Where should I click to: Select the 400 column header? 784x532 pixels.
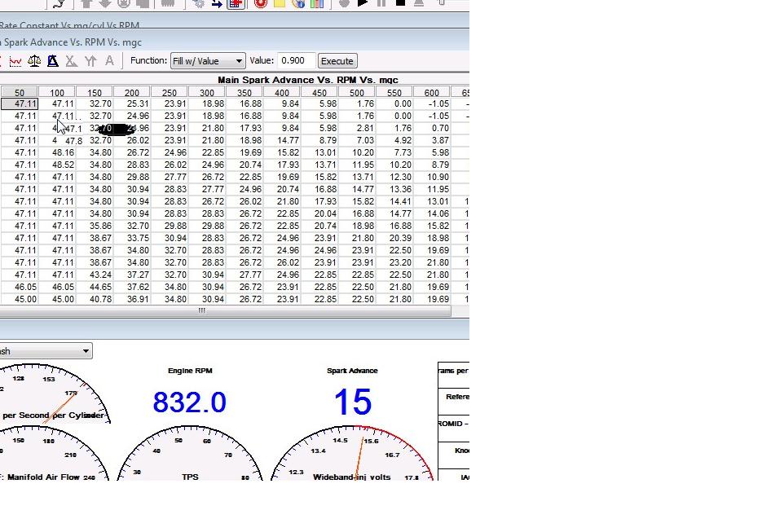click(281, 93)
